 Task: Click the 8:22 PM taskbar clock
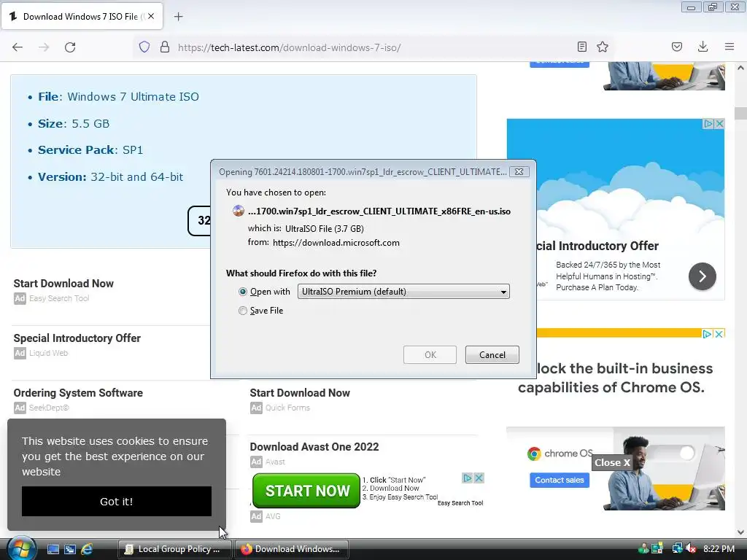pos(719,549)
